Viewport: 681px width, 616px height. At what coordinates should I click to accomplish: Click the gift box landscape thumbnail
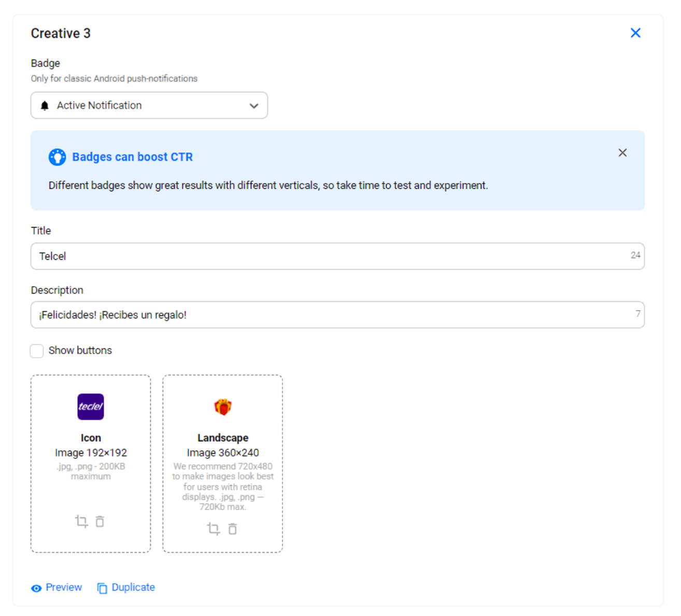click(223, 407)
